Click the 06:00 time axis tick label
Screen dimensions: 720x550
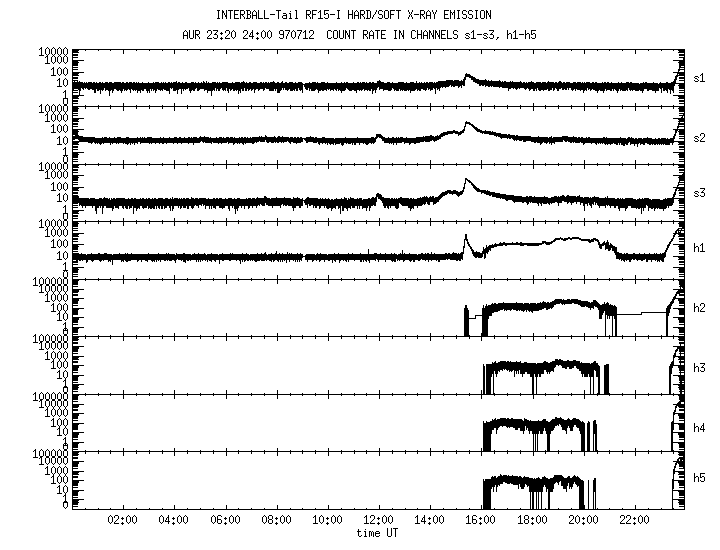coord(225,521)
